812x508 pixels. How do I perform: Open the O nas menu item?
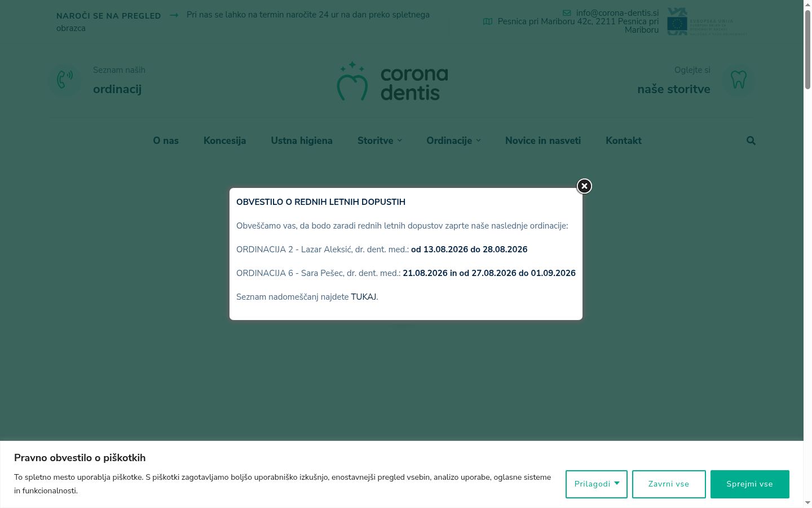166,141
